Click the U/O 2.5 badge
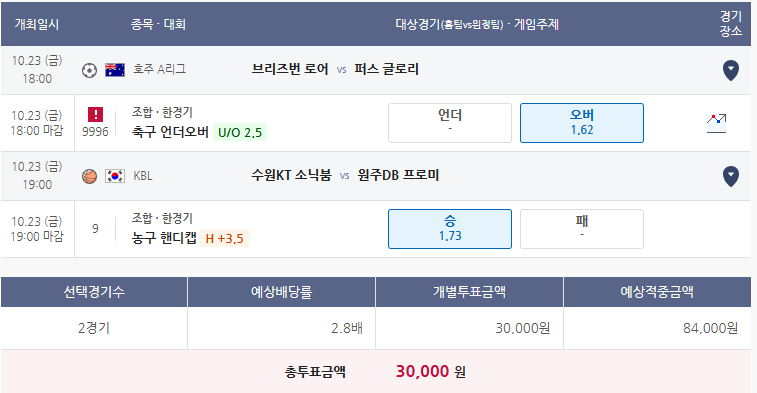This screenshot has width=757, height=393. tap(240, 132)
